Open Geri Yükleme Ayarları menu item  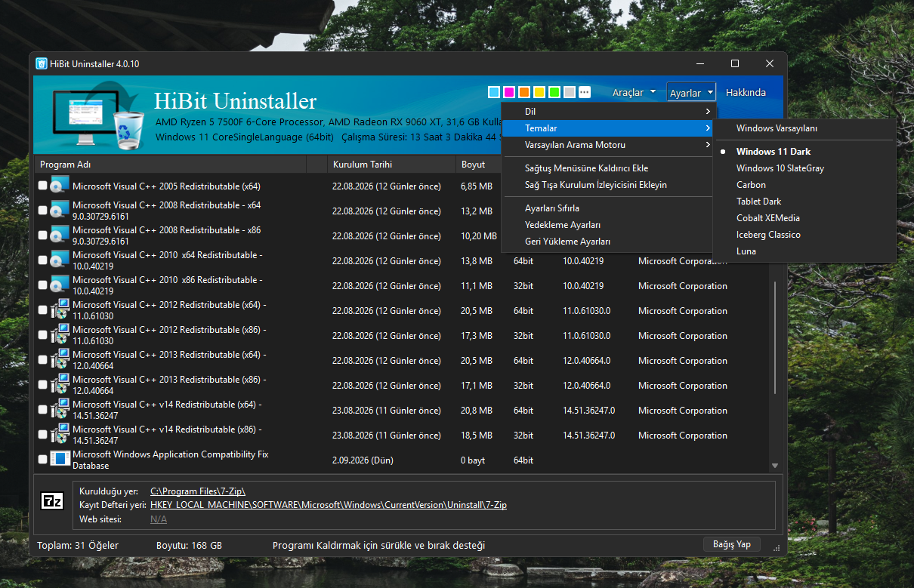click(x=607, y=242)
